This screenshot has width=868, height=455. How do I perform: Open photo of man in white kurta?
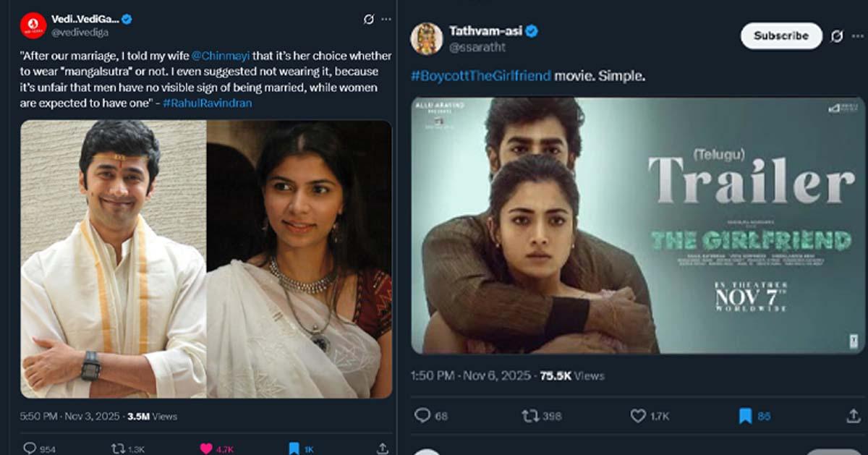pos(114,258)
